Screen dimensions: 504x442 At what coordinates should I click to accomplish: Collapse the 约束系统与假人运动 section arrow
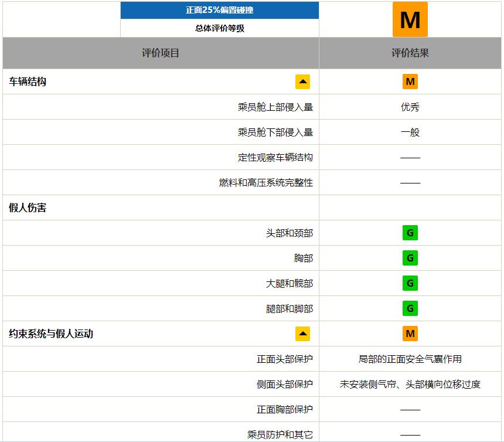point(302,334)
